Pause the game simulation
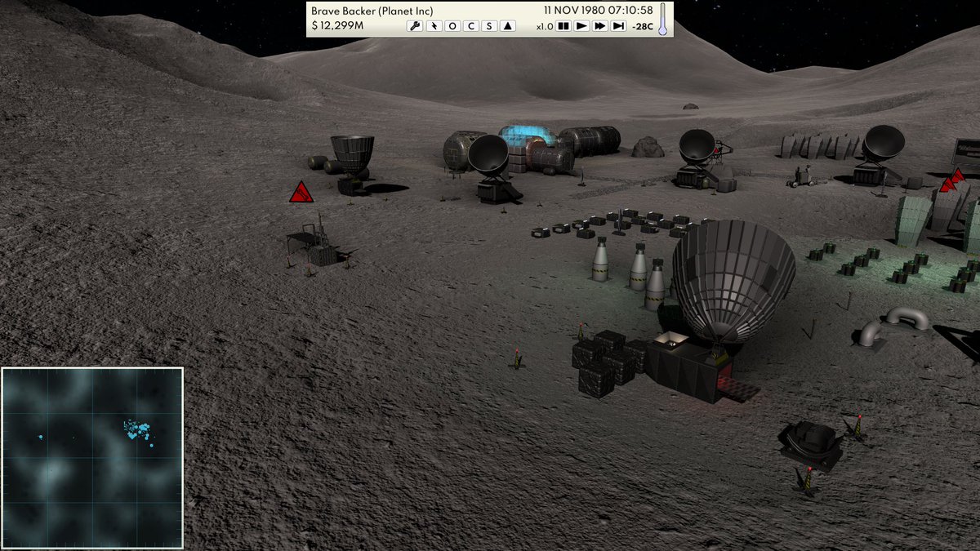The height and width of the screenshot is (551, 980). (x=562, y=25)
